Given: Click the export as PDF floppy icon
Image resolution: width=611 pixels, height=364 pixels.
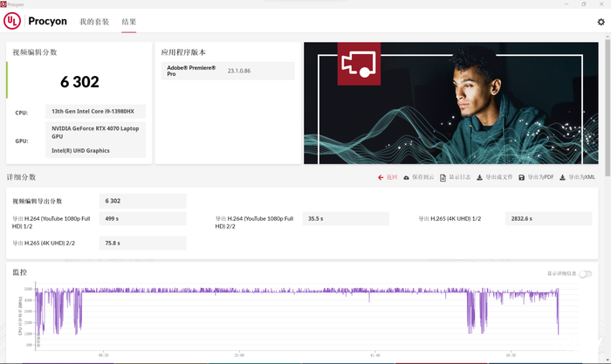Looking at the screenshot, I should [521, 177].
